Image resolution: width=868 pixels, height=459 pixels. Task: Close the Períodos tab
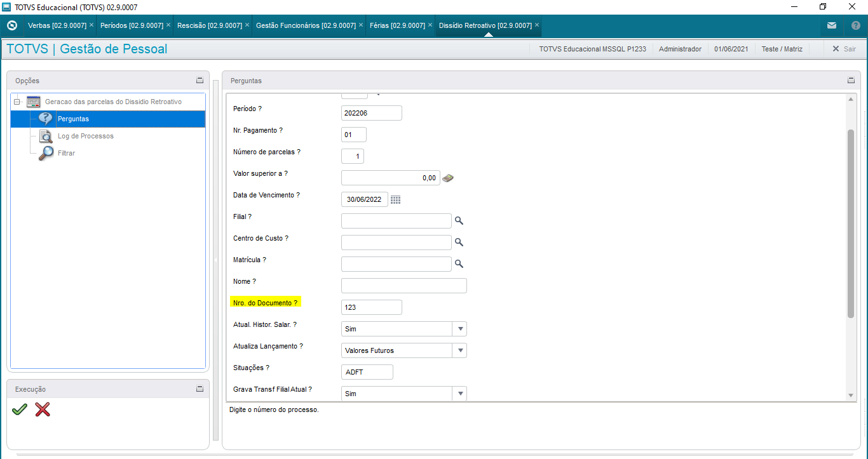168,25
